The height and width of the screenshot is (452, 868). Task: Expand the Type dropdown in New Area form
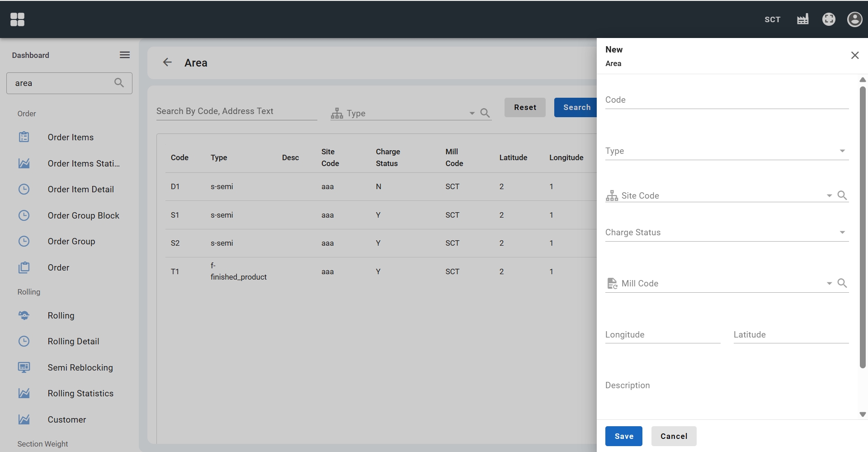pos(842,151)
